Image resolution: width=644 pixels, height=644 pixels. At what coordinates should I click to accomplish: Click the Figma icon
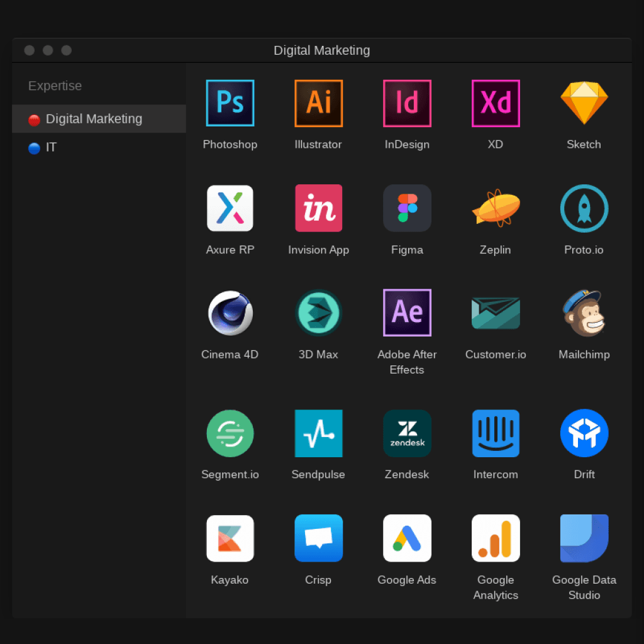pyautogui.click(x=407, y=208)
